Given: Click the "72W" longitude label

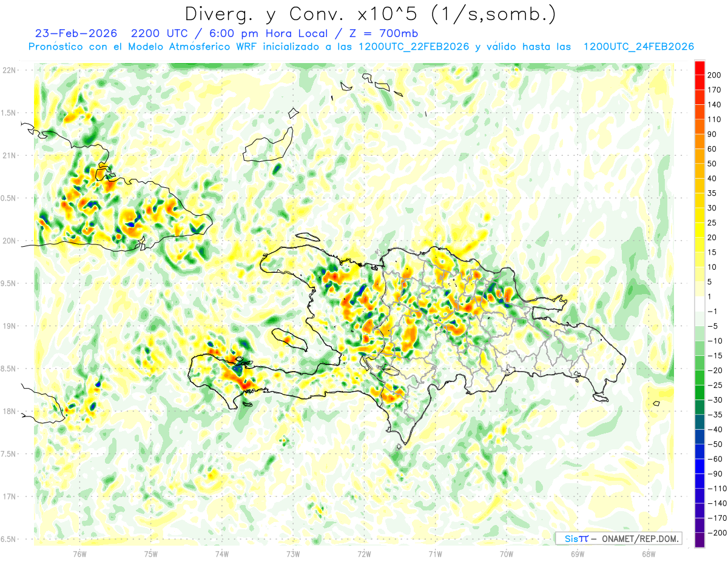Looking at the screenshot, I should (364, 554).
